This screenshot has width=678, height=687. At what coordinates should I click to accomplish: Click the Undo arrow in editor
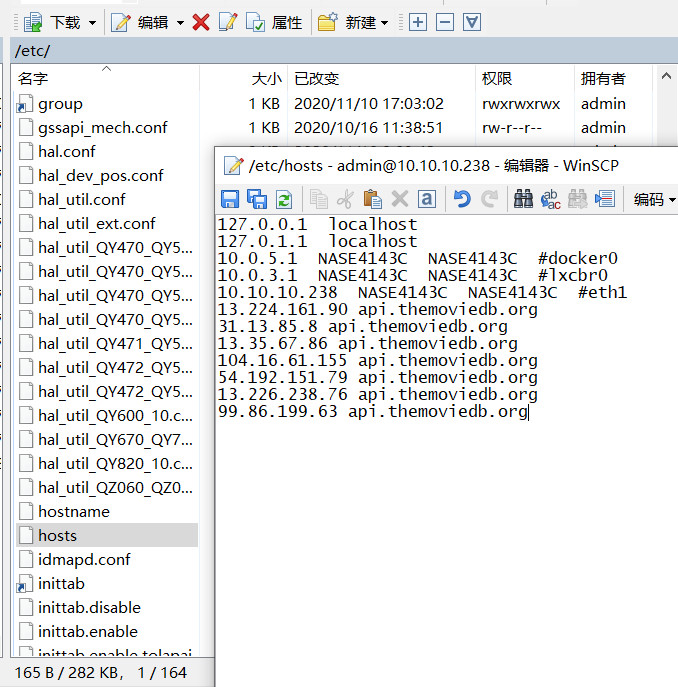tap(462, 200)
